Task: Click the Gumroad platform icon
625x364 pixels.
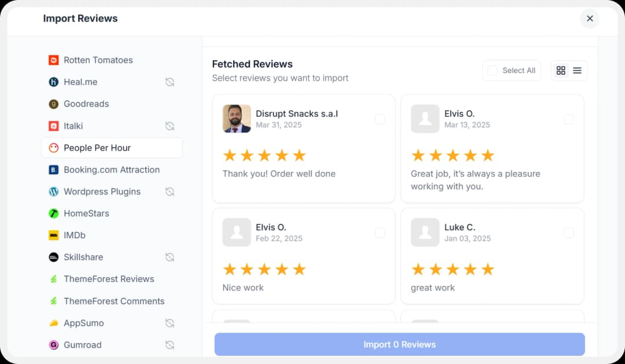Action: pos(53,344)
